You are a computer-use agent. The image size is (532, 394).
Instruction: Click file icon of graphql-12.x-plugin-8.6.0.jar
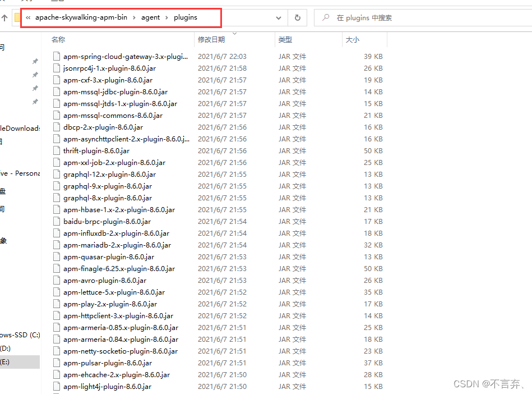tap(57, 174)
